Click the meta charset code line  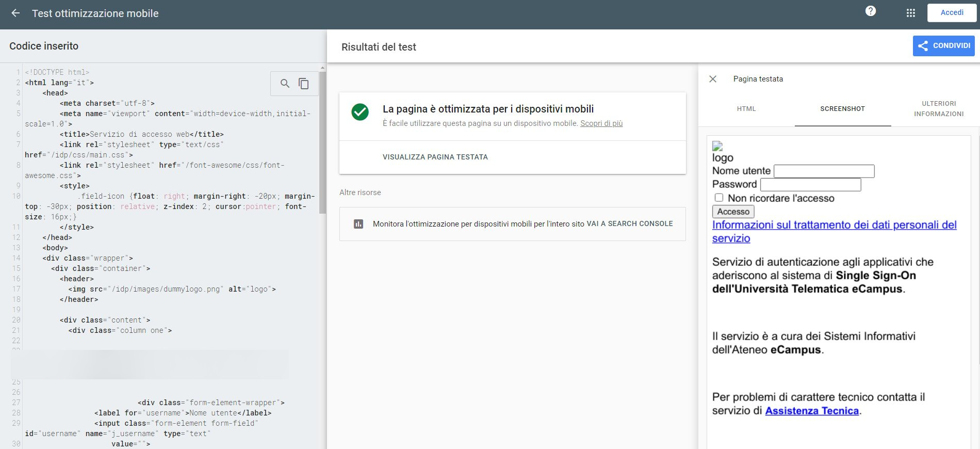tap(107, 103)
